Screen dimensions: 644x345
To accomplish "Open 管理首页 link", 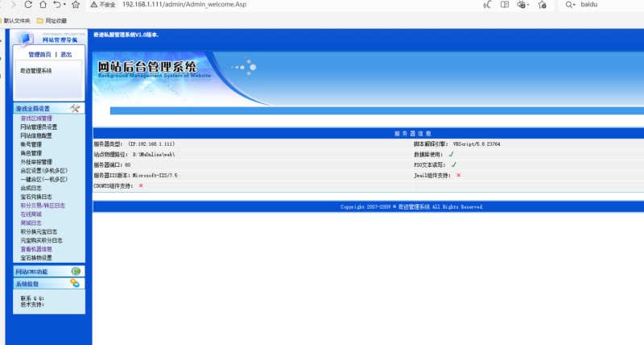I will click(x=39, y=54).
